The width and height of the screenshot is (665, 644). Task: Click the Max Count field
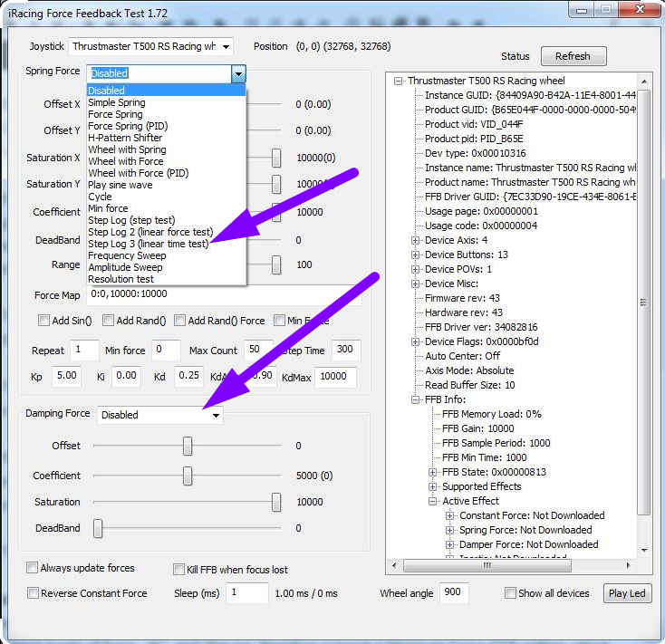click(259, 351)
